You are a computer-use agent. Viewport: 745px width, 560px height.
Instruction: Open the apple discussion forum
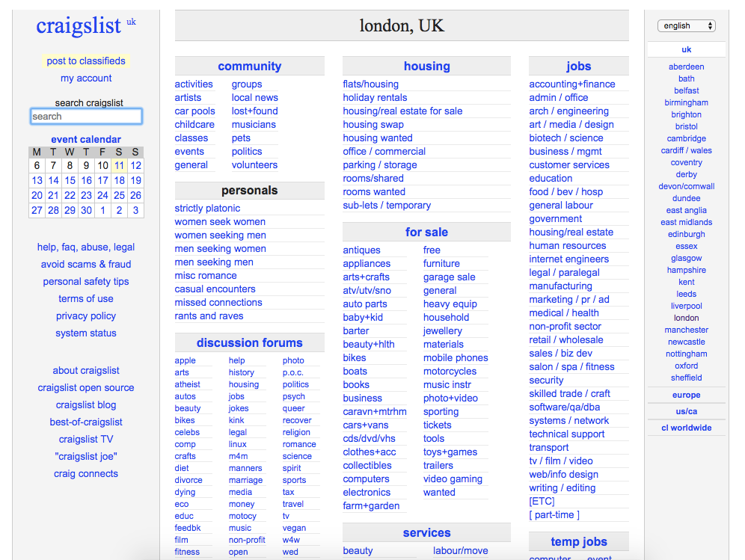(185, 360)
